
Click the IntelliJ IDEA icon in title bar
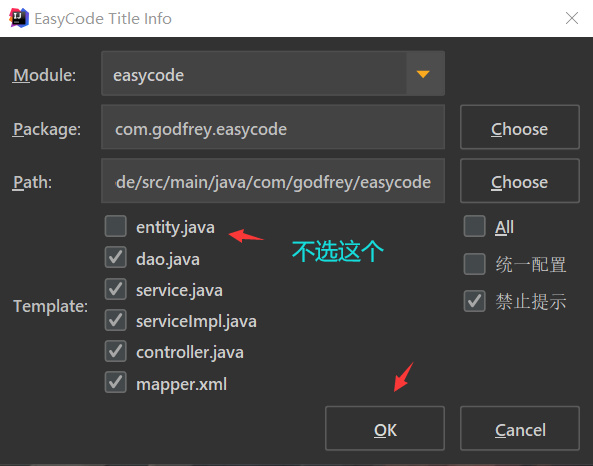(x=19, y=18)
